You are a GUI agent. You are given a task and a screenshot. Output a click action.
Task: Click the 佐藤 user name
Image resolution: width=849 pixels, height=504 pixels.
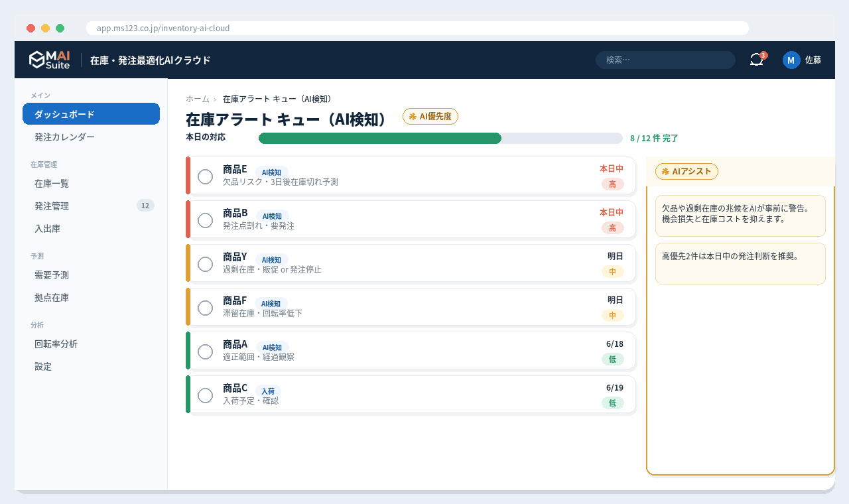pos(813,60)
